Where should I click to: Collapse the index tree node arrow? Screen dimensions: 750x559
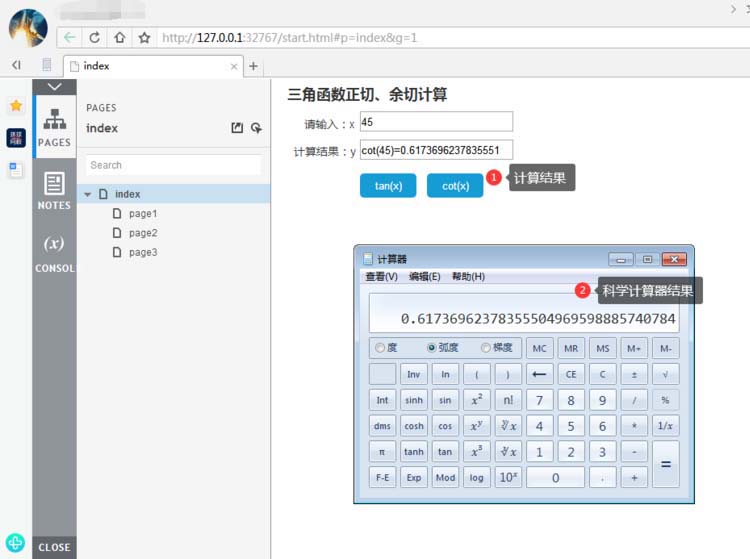coord(88,194)
